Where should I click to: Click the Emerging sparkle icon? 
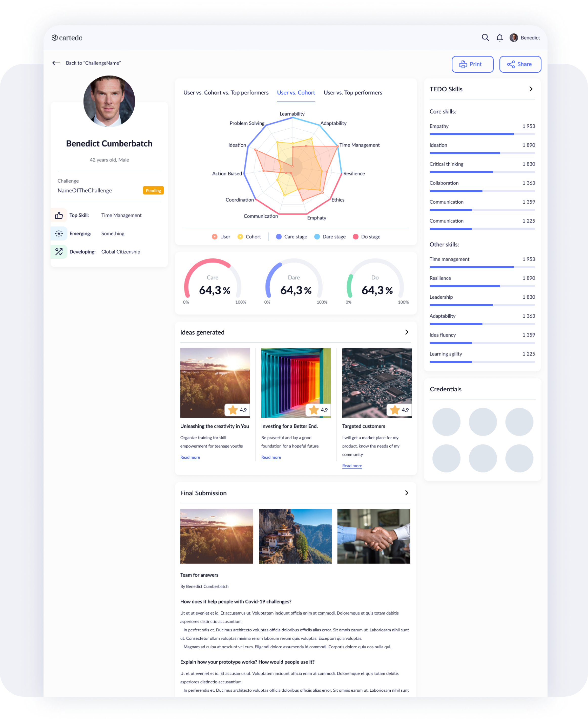point(59,233)
